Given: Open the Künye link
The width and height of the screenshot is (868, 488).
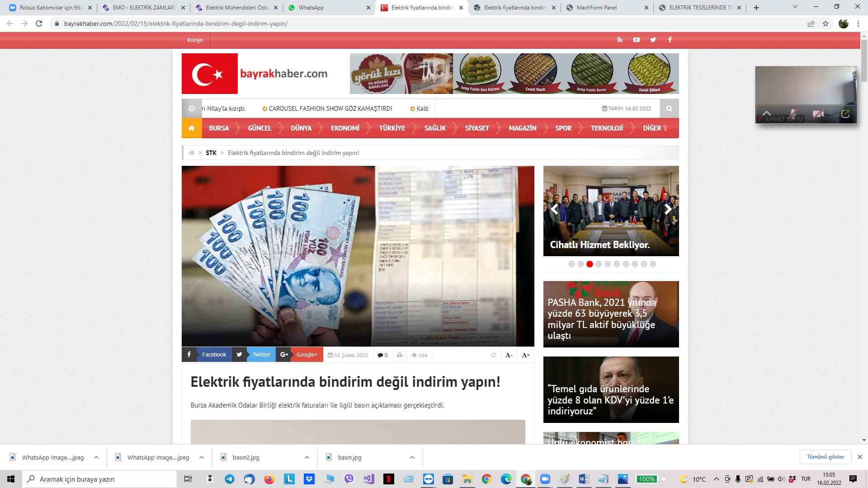Looking at the screenshot, I should (195, 40).
